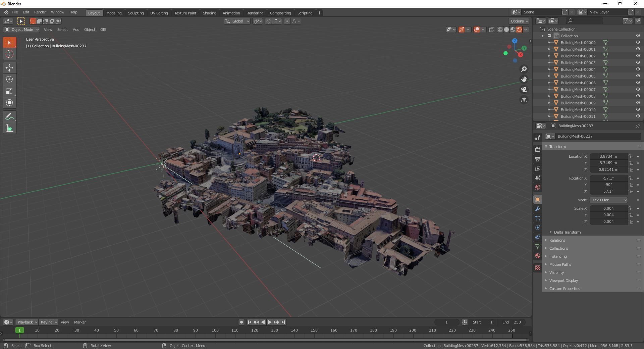This screenshot has width=644, height=349.
Task: Click the End frame field in the timeline
Action: [512, 322]
